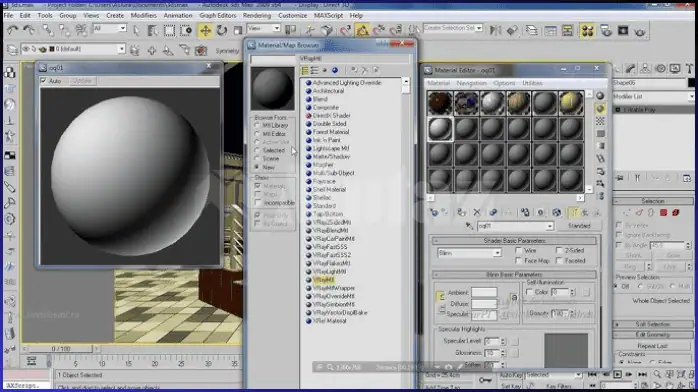
Task: Enable the Wire shader checkbox
Action: (x=519, y=251)
